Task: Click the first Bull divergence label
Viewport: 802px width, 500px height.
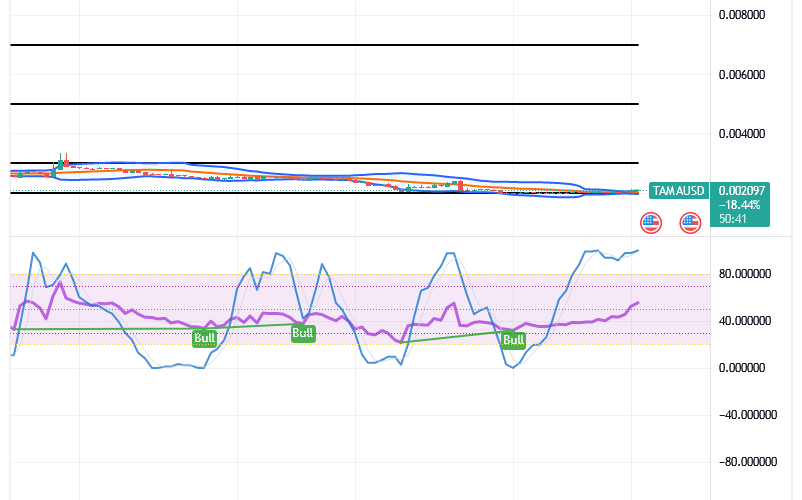Action: (205, 338)
